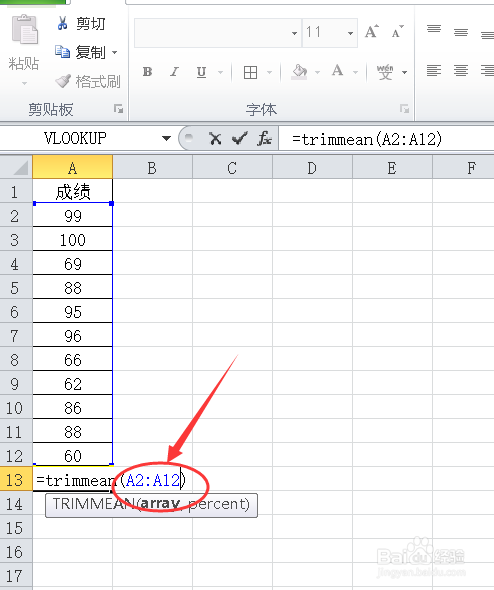
Task: Click the Name Box showing VLOOKUP
Action: [x=75, y=138]
